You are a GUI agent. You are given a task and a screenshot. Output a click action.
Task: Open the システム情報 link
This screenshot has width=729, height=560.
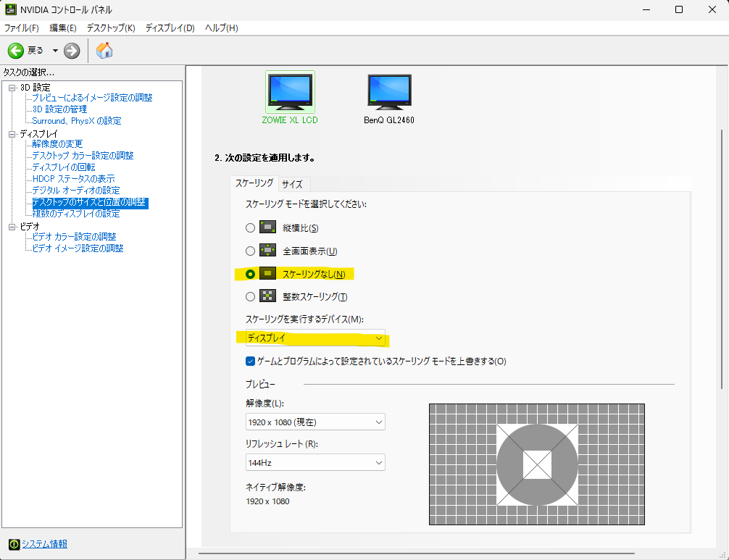coord(45,544)
